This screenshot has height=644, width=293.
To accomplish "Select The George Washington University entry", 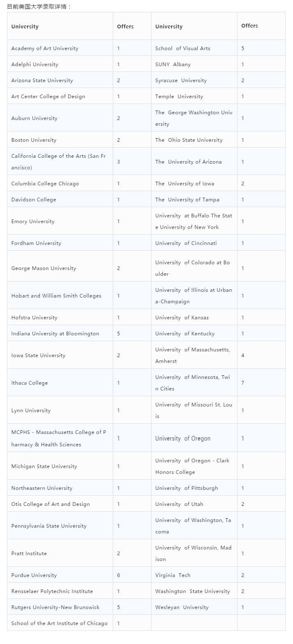I will coord(194,118).
